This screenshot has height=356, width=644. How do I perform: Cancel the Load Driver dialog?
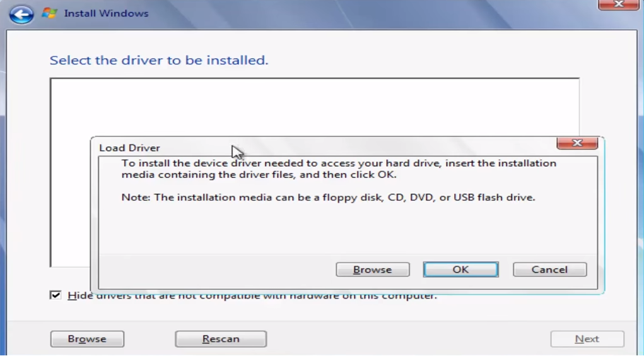[x=549, y=270]
